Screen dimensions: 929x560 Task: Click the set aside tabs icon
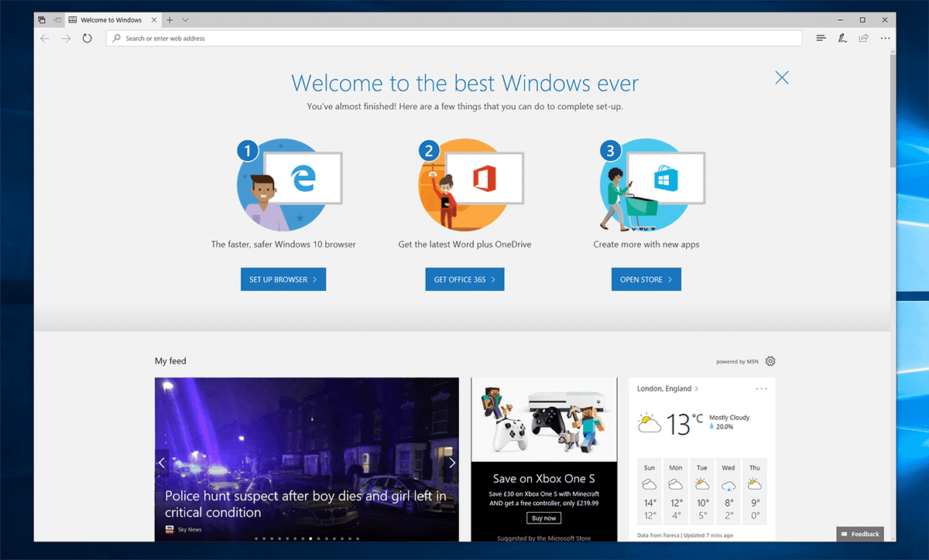click(57, 19)
